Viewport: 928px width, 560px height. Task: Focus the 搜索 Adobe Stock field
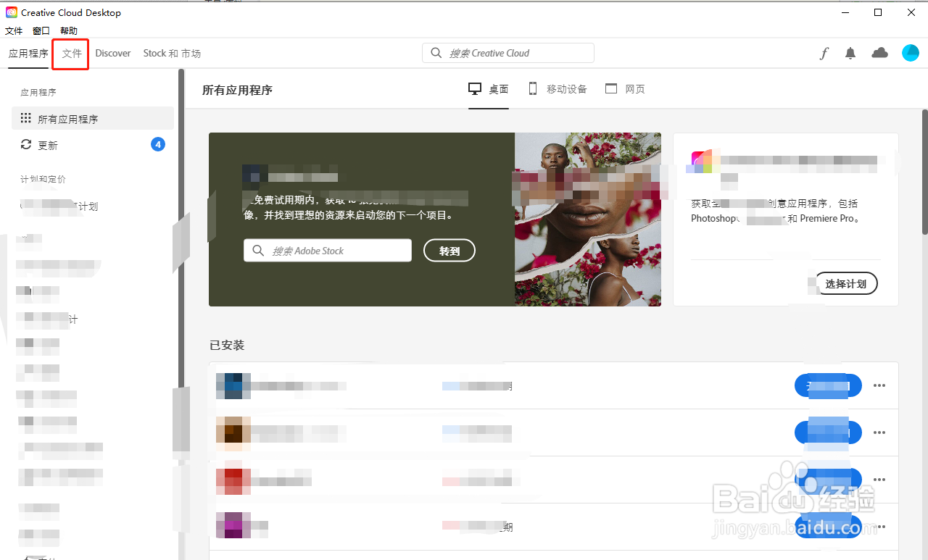point(328,251)
